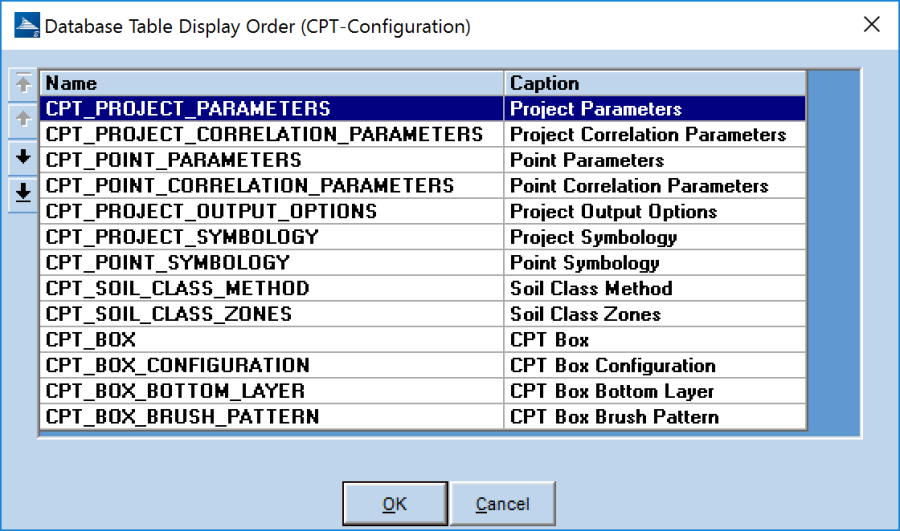
Task: Click the application icon in title bar
Action: click(27, 26)
